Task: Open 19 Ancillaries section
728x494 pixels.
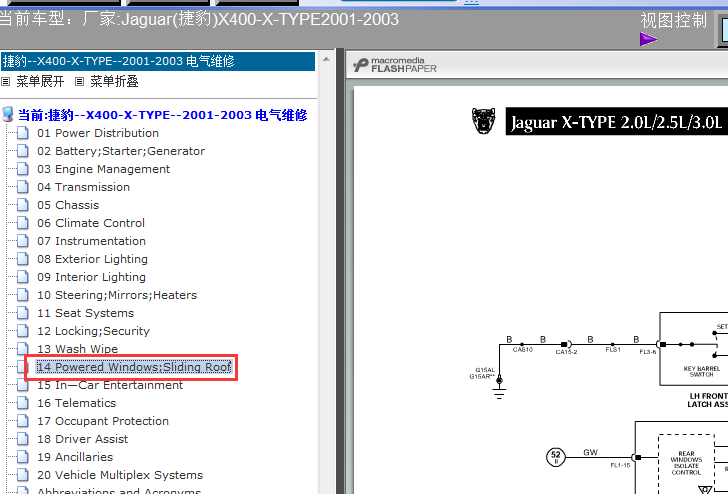Action: (75, 457)
